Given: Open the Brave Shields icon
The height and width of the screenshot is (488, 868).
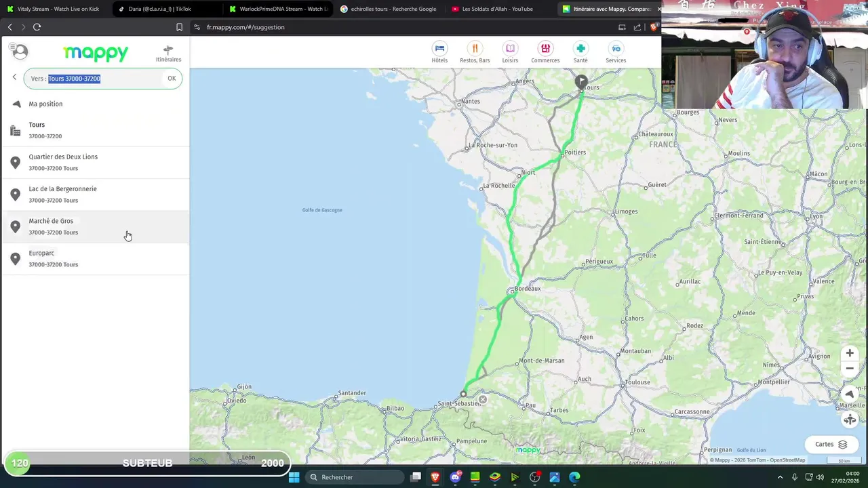Looking at the screenshot, I should pyautogui.click(x=653, y=27).
